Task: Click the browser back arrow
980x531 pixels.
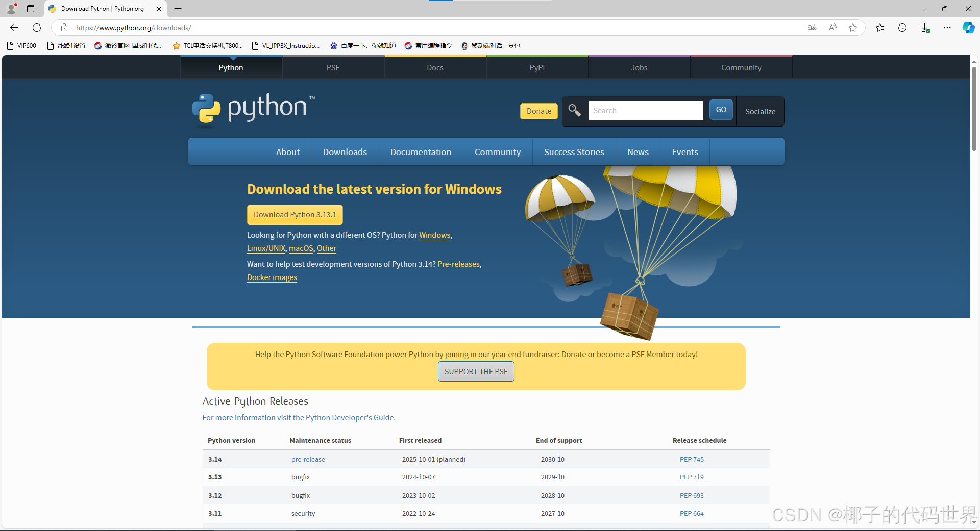Action: 14,28
